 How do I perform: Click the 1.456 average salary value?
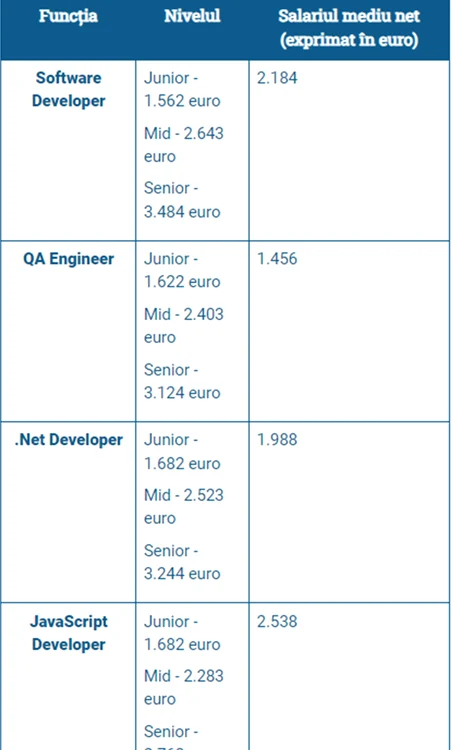[277, 259]
